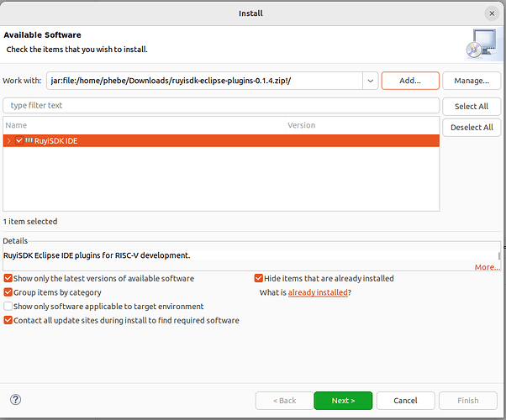Click the RuyiSDK IDE category icon

pyautogui.click(x=29, y=140)
